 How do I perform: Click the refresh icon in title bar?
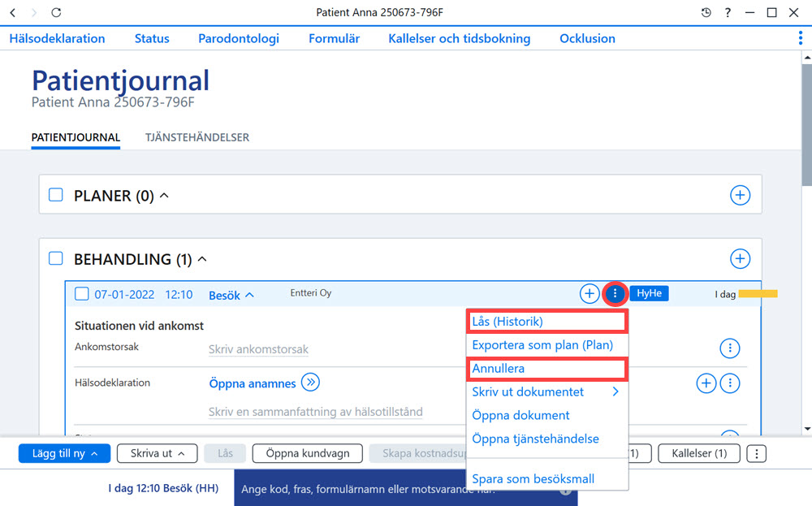pos(56,12)
